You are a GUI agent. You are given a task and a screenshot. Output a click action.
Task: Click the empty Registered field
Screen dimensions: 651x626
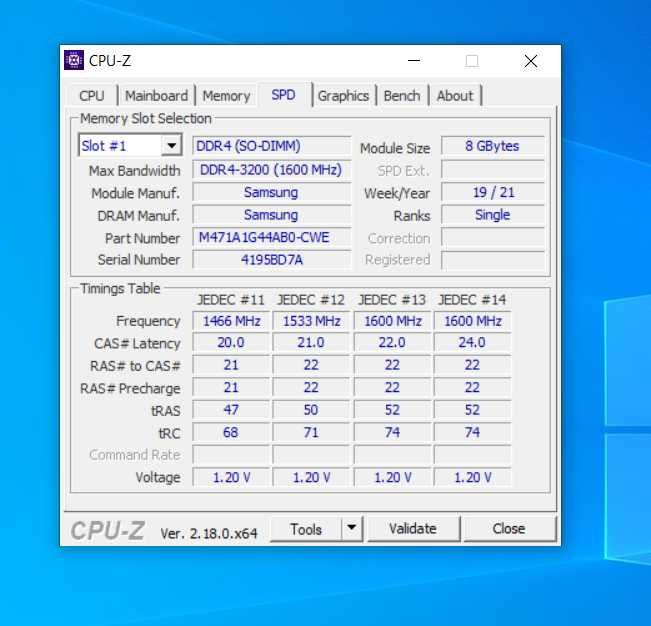click(x=492, y=260)
